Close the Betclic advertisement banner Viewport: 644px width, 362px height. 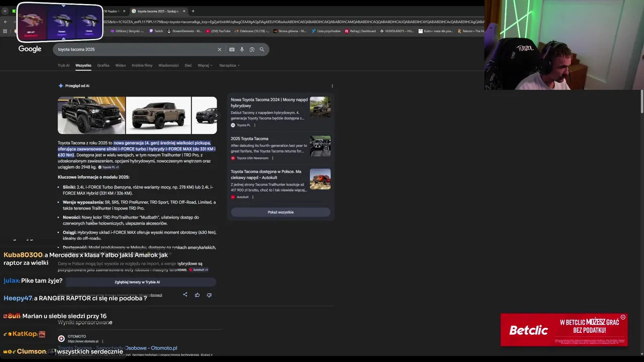623,317
